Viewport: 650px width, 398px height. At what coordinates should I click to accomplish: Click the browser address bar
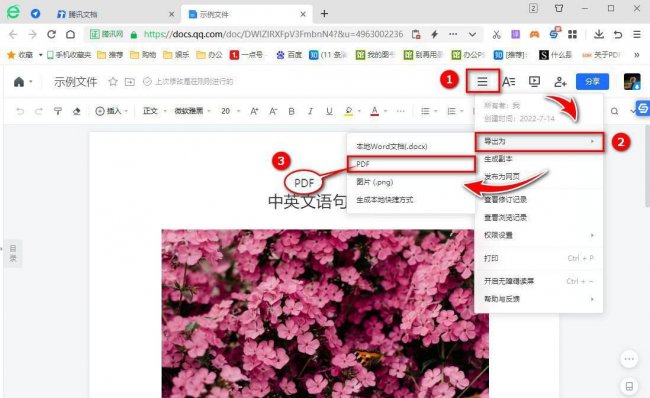pos(273,34)
